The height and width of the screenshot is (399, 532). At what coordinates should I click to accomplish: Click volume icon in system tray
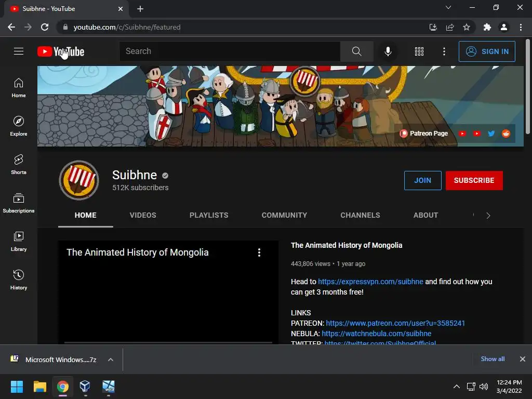point(484,387)
